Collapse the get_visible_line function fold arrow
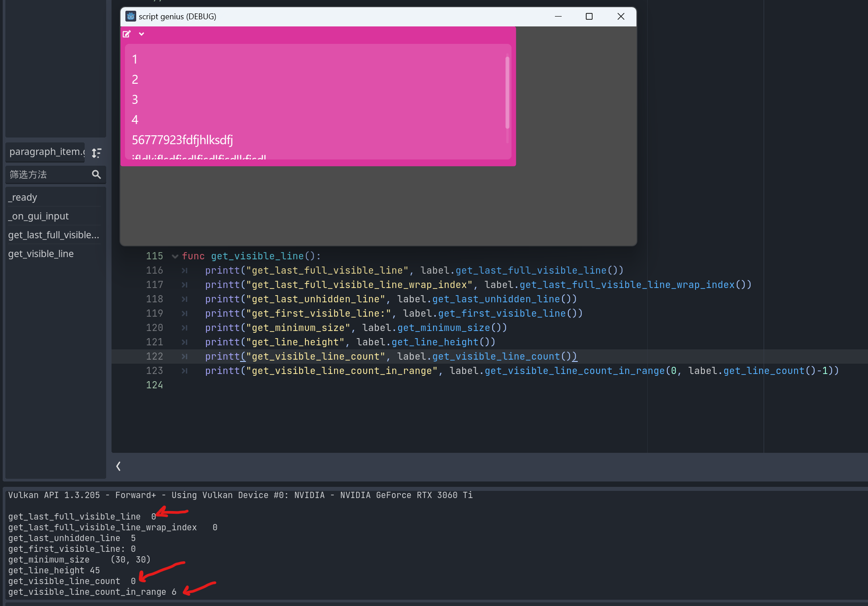This screenshot has width=868, height=606. pyautogui.click(x=175, y=256)
